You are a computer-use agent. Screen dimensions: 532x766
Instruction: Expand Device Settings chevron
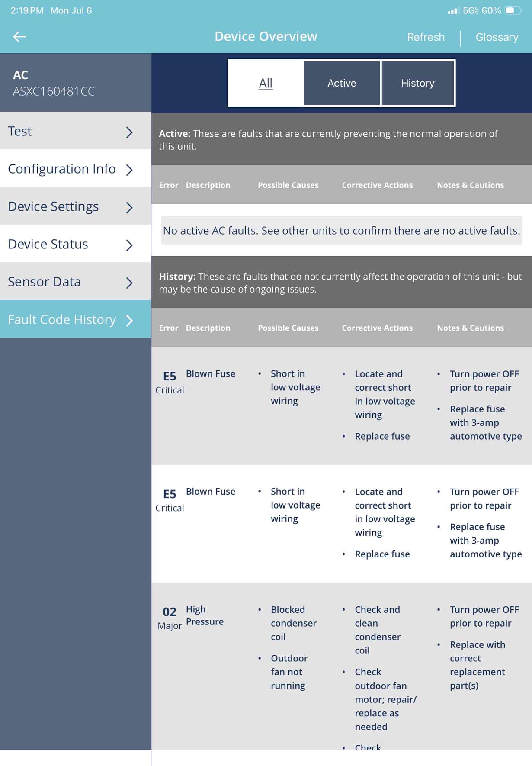[x=129, y=207]
